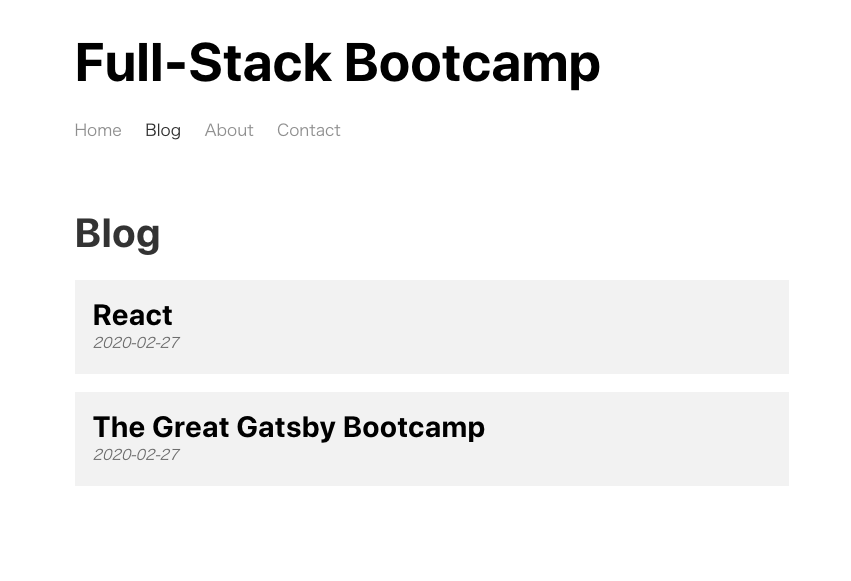Viewport: 851px width, 581px height.
Task: Click blank space right of the Contact link
Action: (543, 130)
